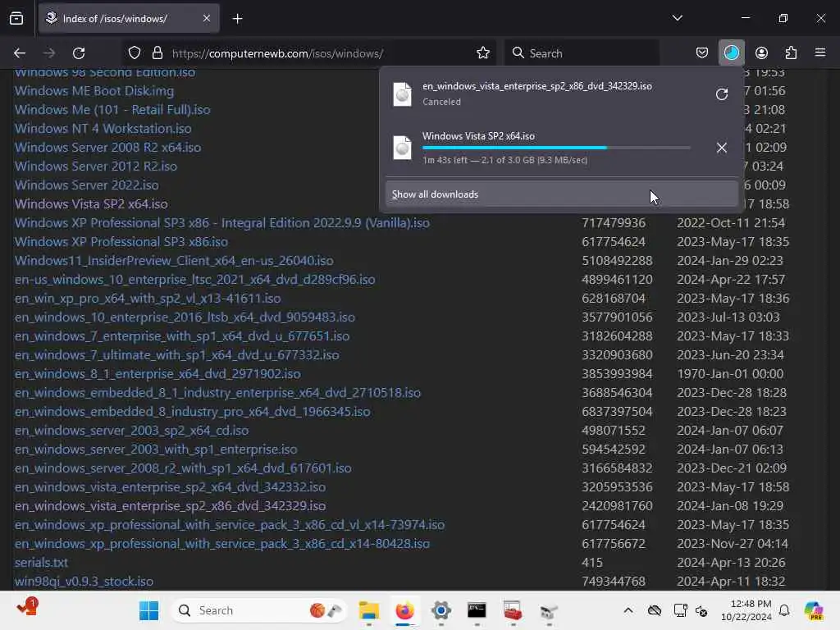Download Windows Server 2008 R2 x64.iso
Screen dimensions: 840x630
[107, 148]
